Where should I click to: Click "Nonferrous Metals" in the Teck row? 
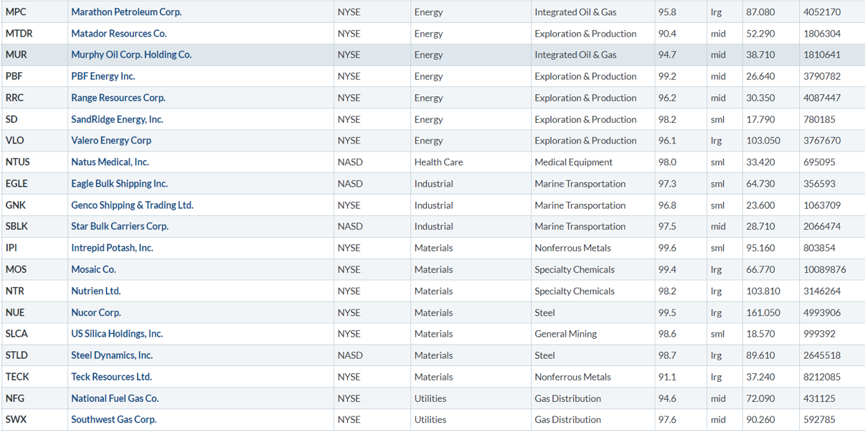[x=572, y=377]
